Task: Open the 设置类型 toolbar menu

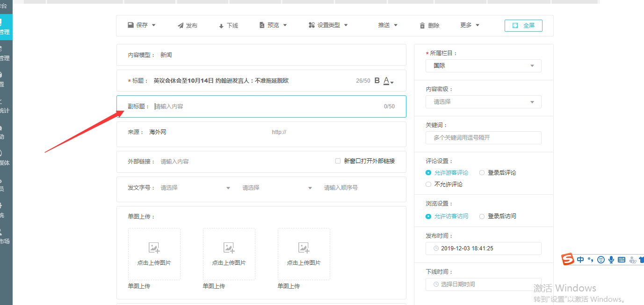Action: [x=328, y=25]
